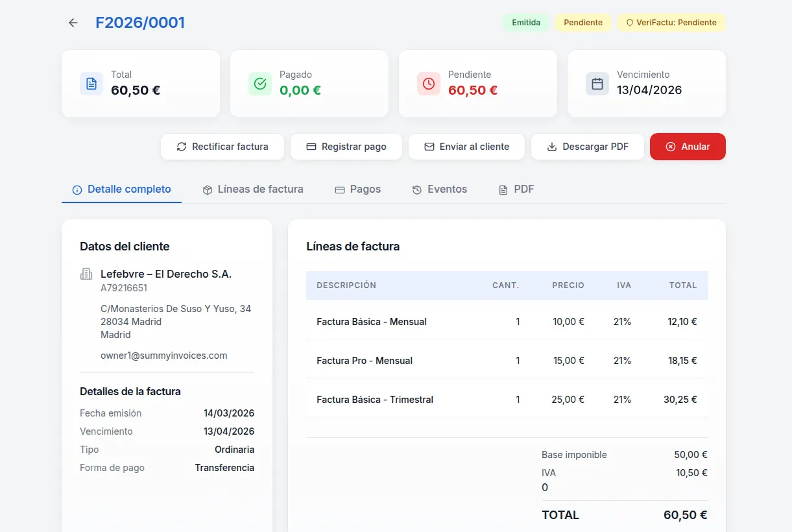This screenshot has width=792, height=532.
Task: Click the document icon on Total card
Action: pos(91,84)
